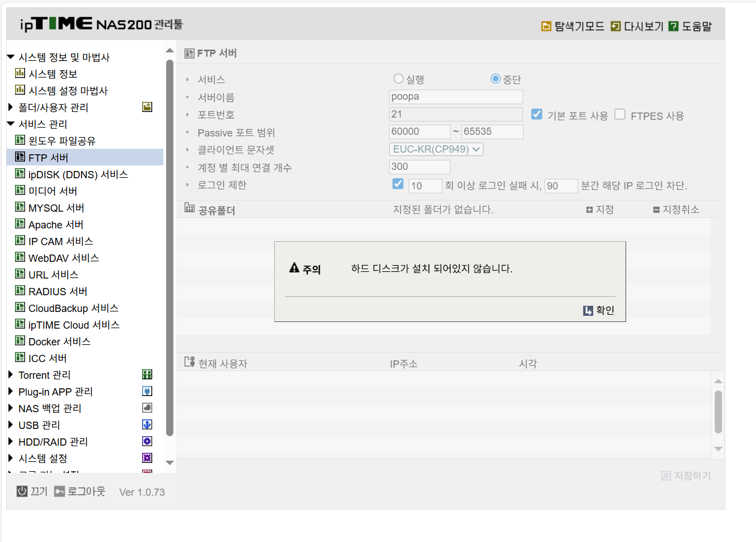This screenshot has width=756, height=542.
Task: Collapse the 서비스 관리 tree section
Action: 11,124
